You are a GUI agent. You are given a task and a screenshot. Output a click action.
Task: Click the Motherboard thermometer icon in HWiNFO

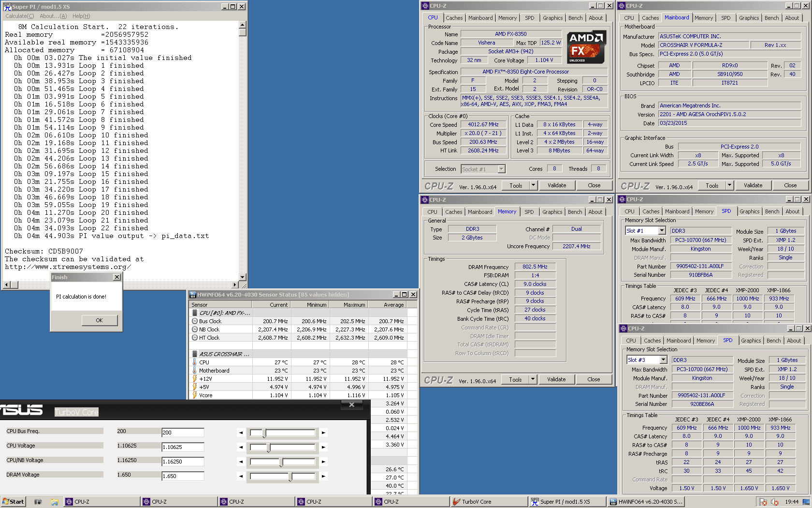195,371
